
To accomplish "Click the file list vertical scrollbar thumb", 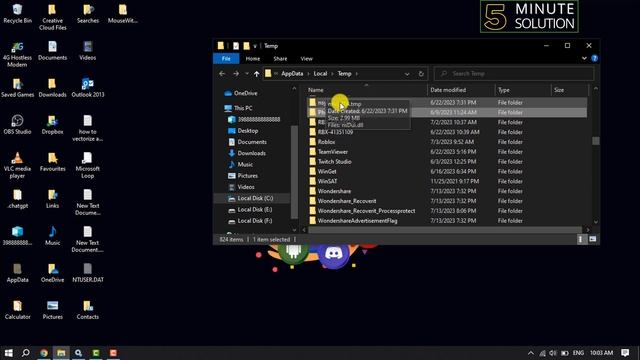I will click(x=596, y=140).
